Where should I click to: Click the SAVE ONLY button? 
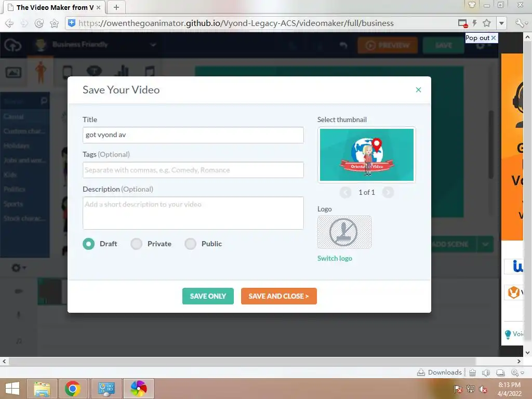click(x=208, y=296)
